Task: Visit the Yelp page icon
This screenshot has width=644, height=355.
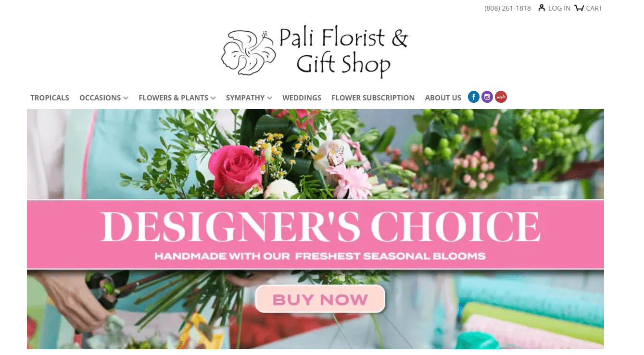Action: tap(501, 97)
